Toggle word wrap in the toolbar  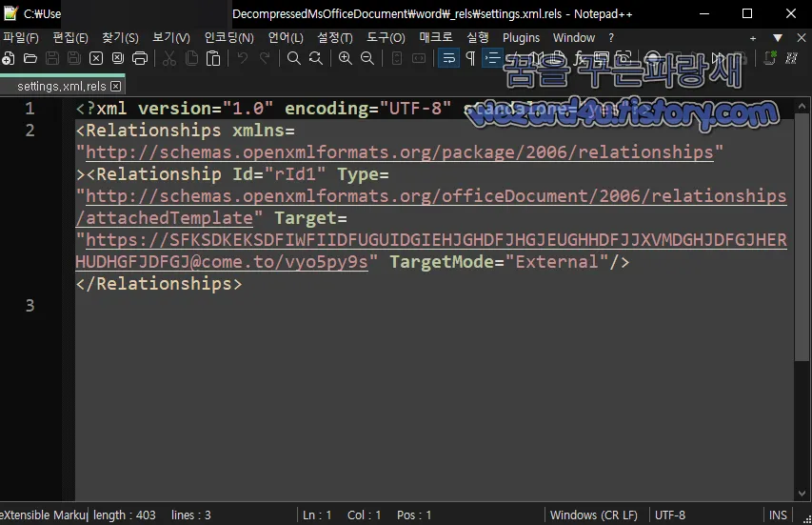tap(448, 58)
